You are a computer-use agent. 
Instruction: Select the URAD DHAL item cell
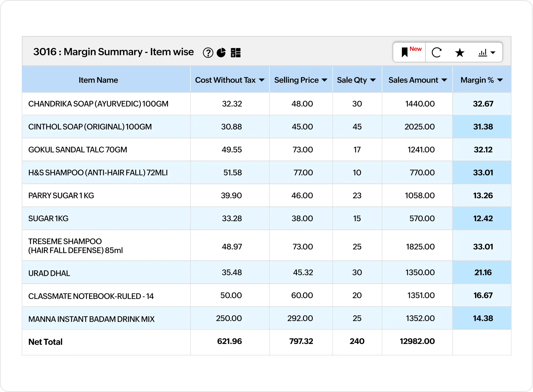pos(49,273)
